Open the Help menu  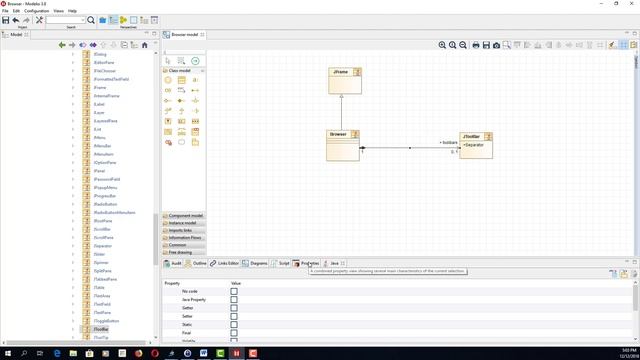point(72,11)
